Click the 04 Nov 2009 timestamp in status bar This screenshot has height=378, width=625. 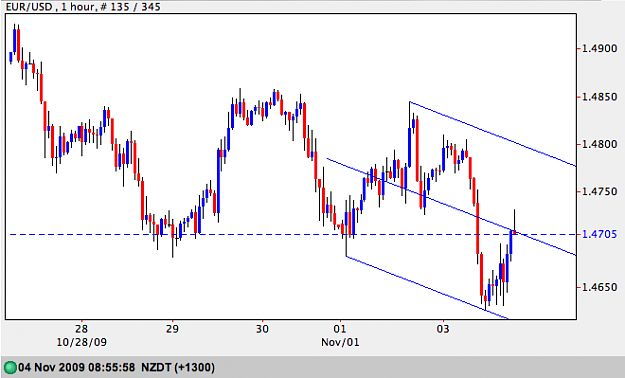coord(77,367)
